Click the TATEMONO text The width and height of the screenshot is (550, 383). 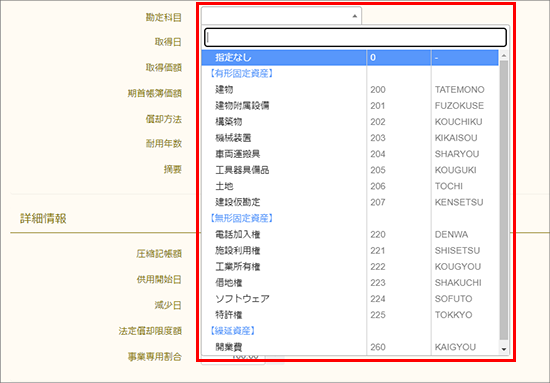(x=460, y=90)
